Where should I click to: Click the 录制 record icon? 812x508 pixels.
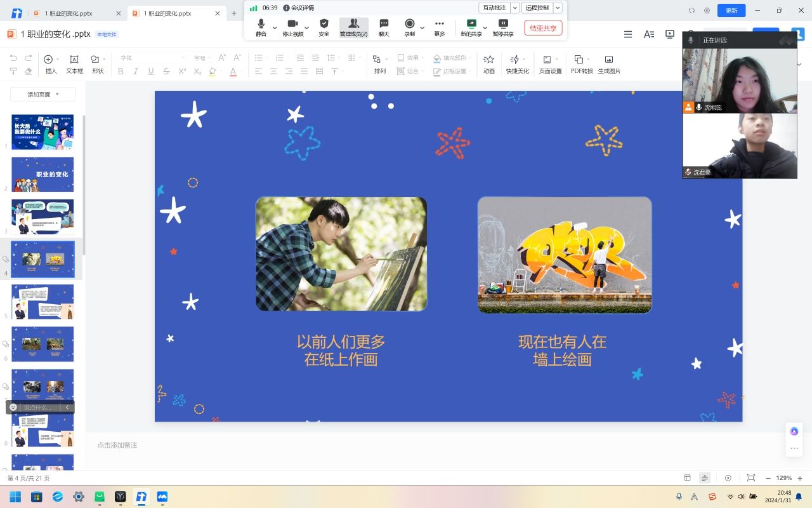(410, 24)
